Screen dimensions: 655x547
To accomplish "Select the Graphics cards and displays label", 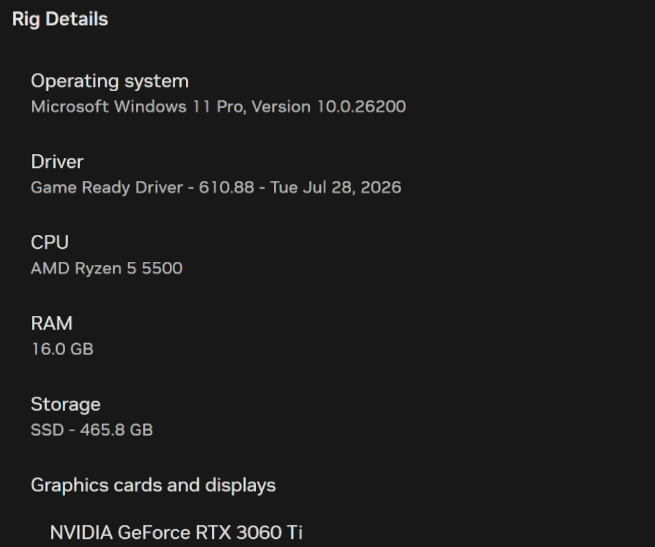I will 153,485.
